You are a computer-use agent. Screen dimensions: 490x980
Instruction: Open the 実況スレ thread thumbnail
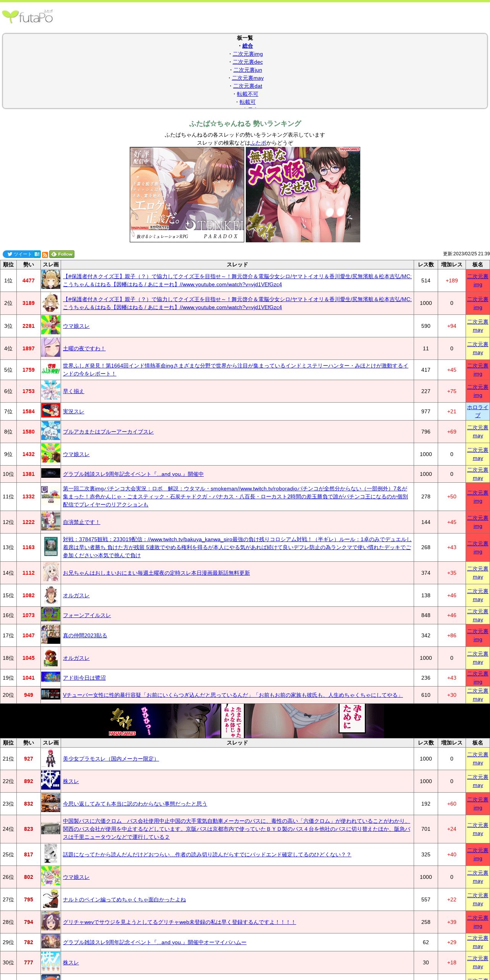click(x=51, y=411)
